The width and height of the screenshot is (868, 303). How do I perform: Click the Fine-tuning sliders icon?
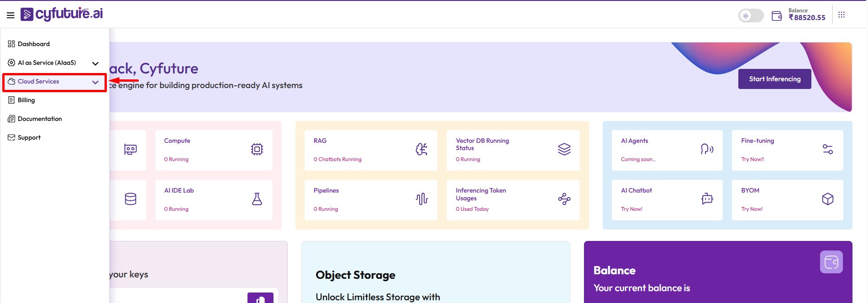click(x=827, y=149)
